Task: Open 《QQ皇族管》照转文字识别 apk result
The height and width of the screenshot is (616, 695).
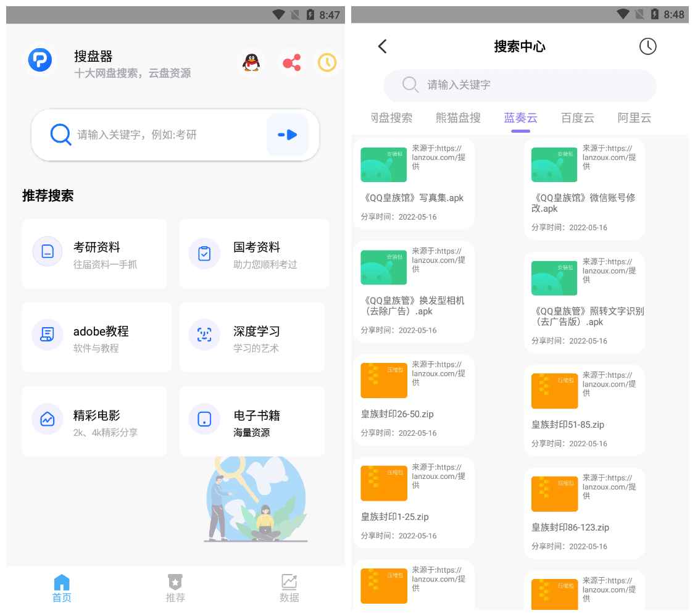Action: [584, 302]
